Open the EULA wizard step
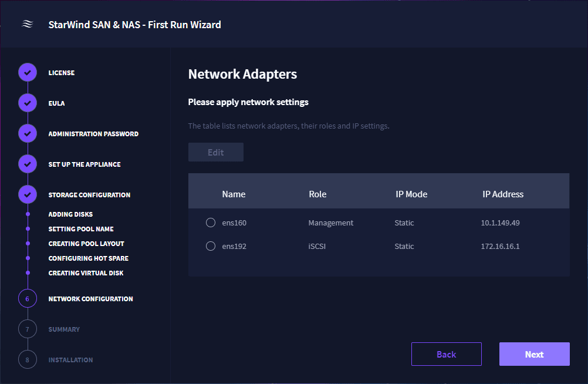The width and height of the screenshot is (588, 384). (56, 103)
